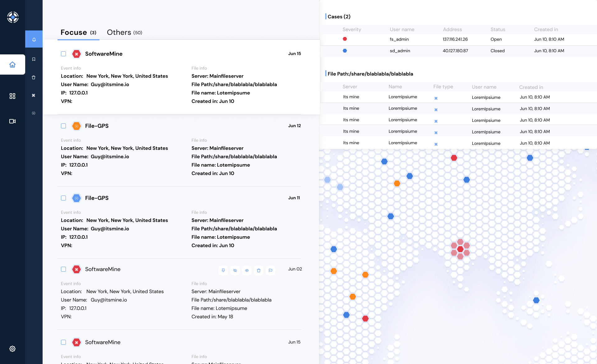Check the Jun 15 SoftwareMine checkbox at top
The height and width of the screenshot is (364, 597).
point(63,54)
